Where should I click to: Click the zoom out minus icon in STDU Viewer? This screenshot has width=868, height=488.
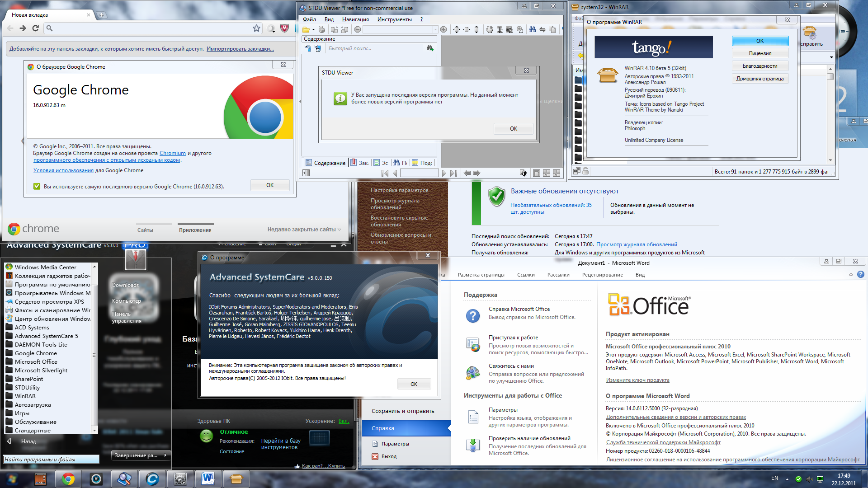(358, 30)
